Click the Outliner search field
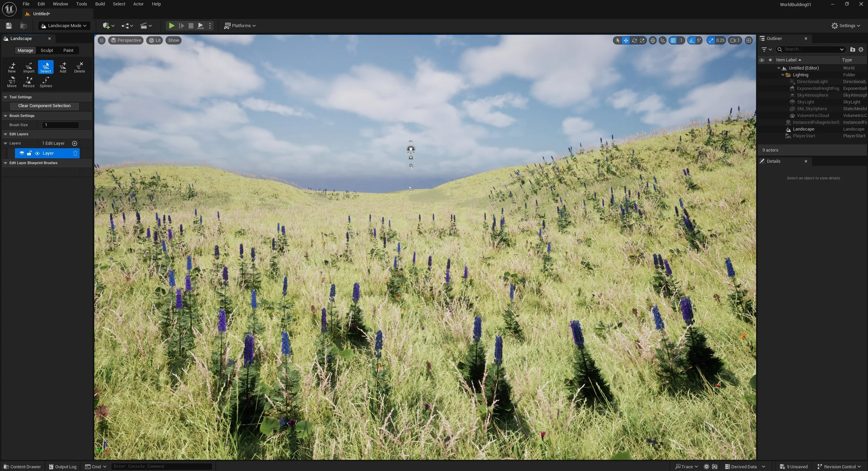This screenshot has height=471, width=868. tap(809, 49)
